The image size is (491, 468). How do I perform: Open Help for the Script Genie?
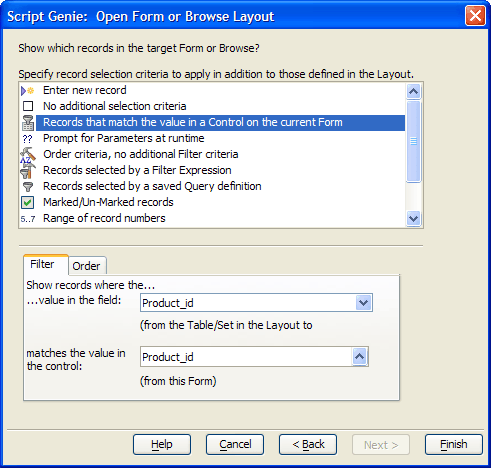click(162, 445)
